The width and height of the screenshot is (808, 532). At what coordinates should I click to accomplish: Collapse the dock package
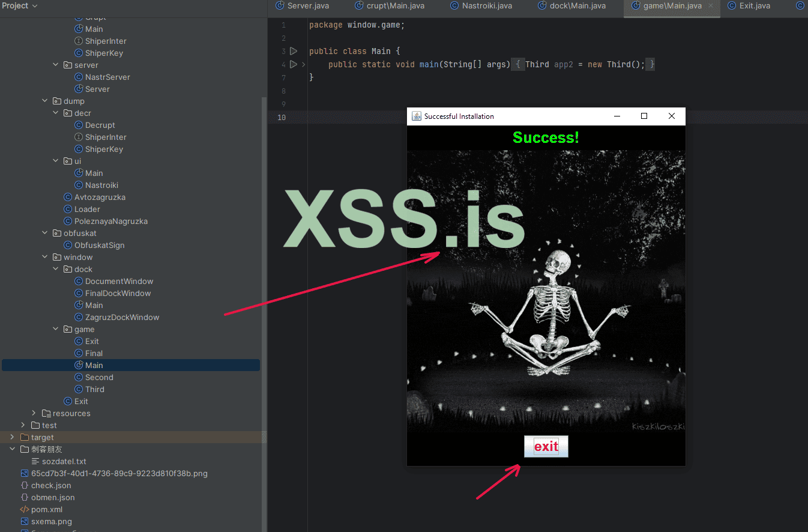[56, 269]
